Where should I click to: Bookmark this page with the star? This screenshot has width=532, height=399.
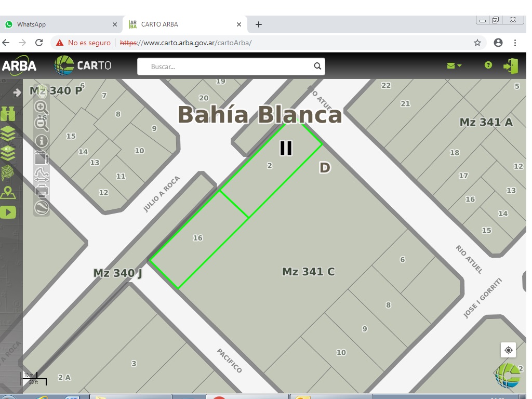tap(477, 43)
